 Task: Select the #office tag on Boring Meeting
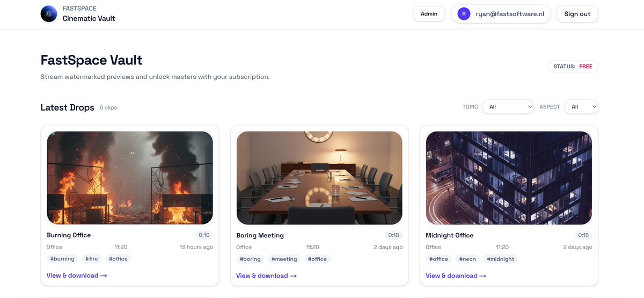[317, 259]
